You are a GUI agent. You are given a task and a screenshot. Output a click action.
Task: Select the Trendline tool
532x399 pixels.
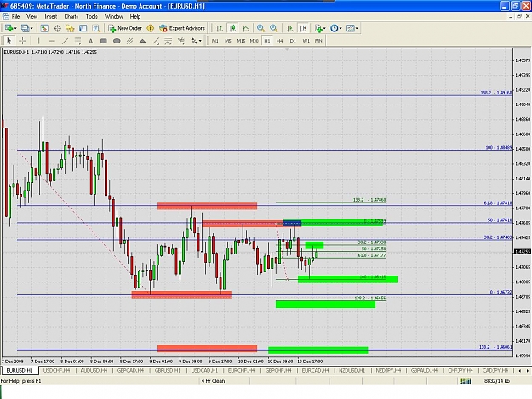[x=65, y=41]
